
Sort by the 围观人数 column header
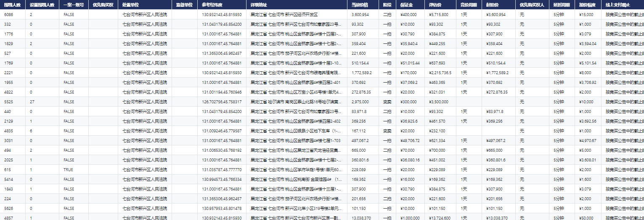tap(13, 5)
